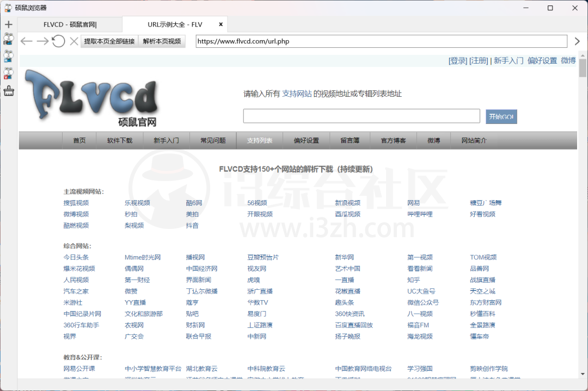Open the 软件下载 navigation item
The width and height of the screenshot is (588, 391).
pos(120,140)
